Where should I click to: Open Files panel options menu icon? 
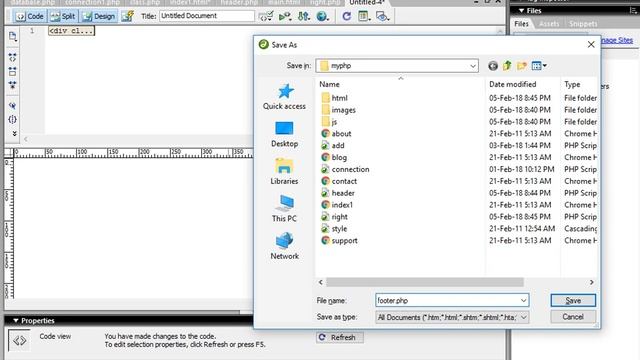633,11
